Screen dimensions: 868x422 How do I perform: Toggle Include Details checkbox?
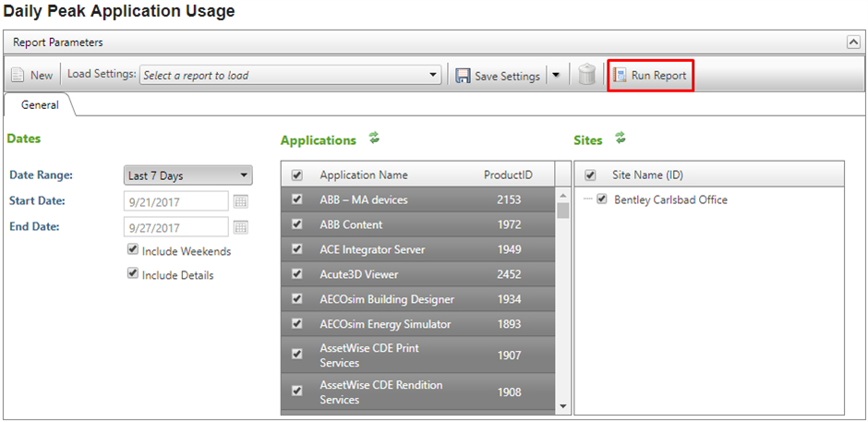click(x=132, y=273)
